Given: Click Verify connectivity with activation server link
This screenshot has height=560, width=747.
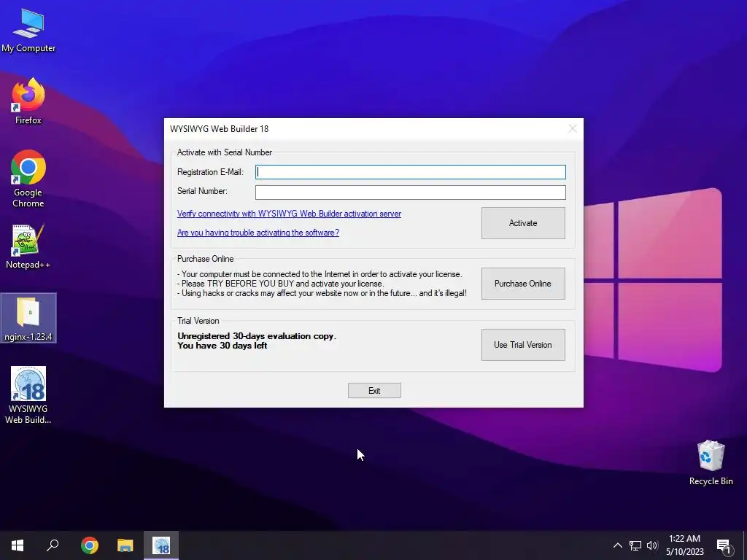Looking at the screenshot, I should click(x=289, y=214).
